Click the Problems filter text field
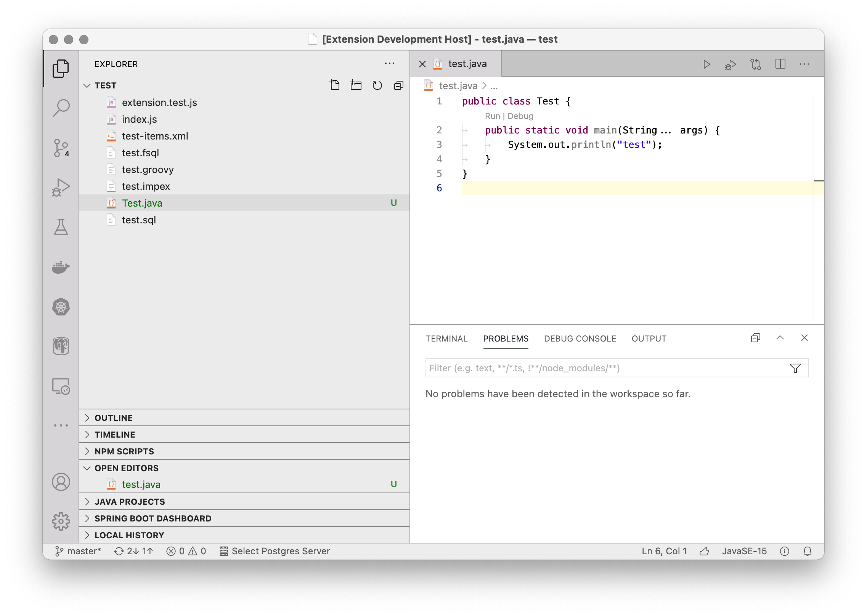Viewport: 867px width, 616px height. [602, 368]
